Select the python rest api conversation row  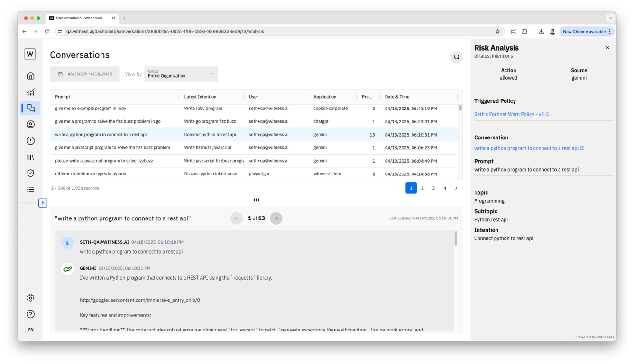point(254,135)
